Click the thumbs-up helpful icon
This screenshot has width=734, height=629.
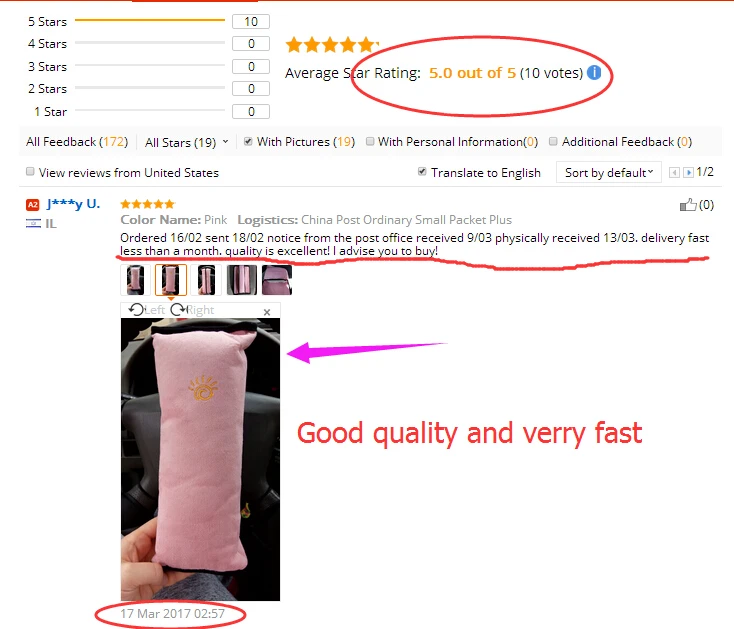[688, 205]
